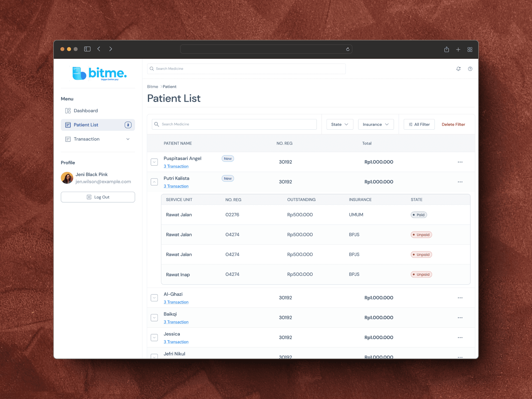
Task: Select Dashboard in the sidebar menu
Action: click(86, 111)
